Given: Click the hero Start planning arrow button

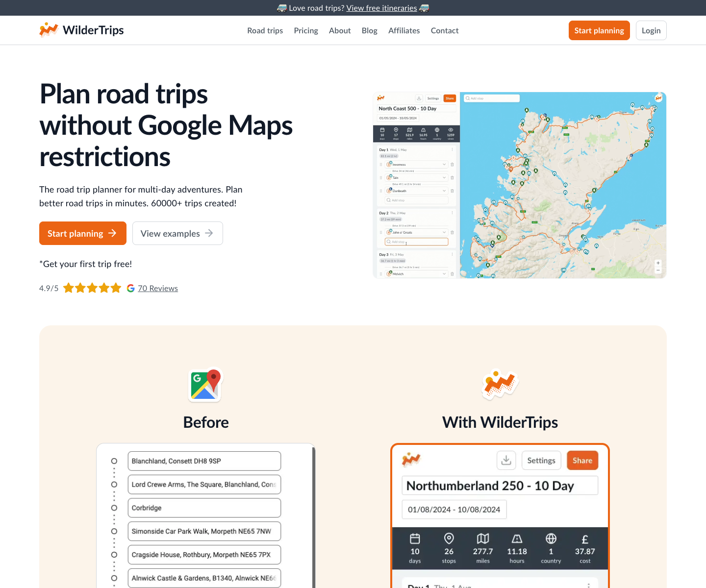Looking at the screenshot, I should (x=83, y=233).
